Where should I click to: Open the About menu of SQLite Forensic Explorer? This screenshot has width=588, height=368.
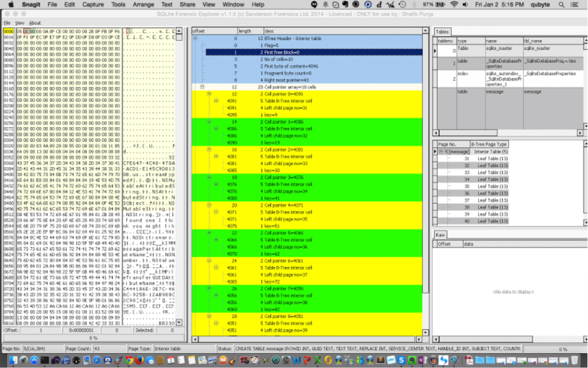click(35, 22)
